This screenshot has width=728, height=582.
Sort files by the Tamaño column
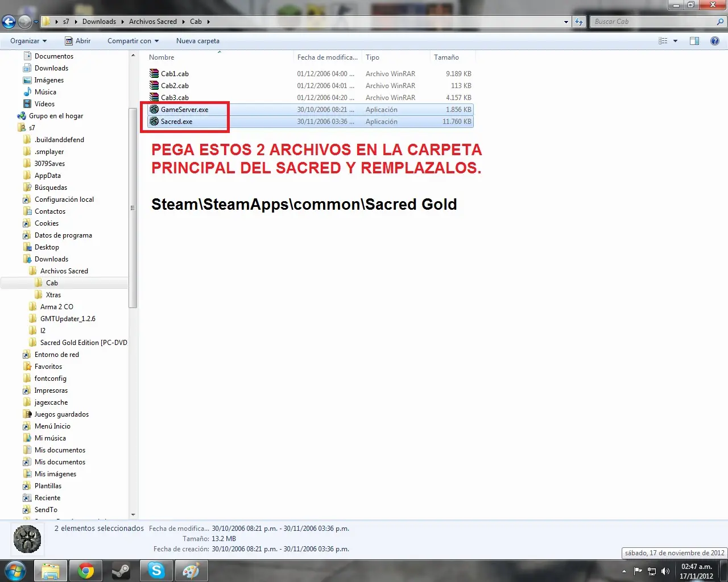pos(453,57)
